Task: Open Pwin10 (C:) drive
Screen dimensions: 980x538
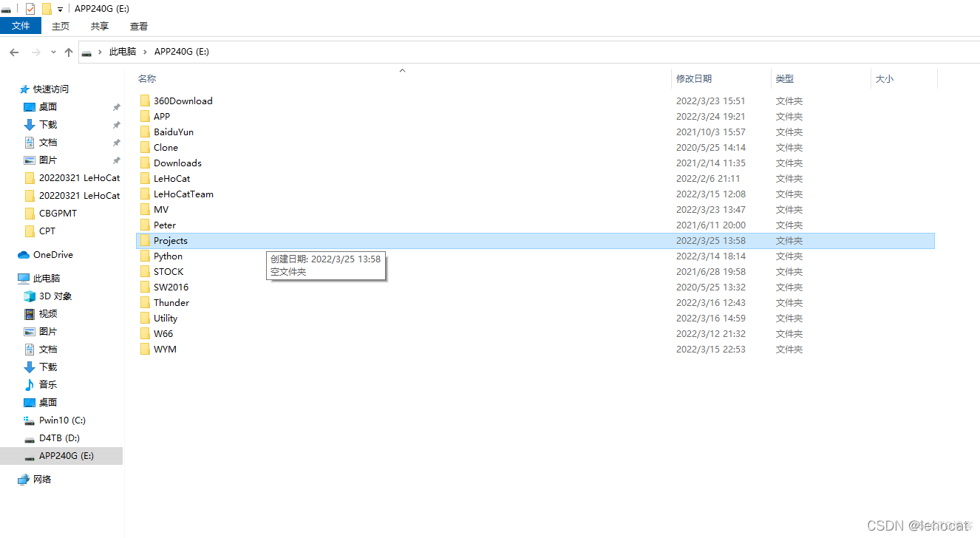Action: tap(62, 420)
